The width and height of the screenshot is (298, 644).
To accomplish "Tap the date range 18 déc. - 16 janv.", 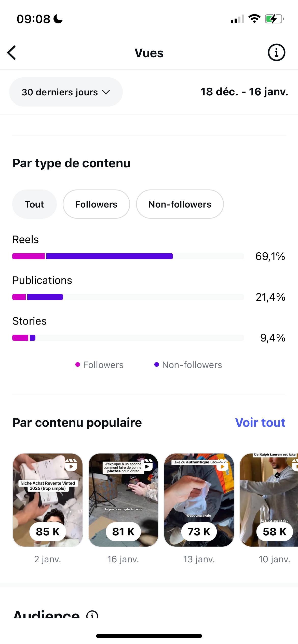I will (x=244, y=92).
